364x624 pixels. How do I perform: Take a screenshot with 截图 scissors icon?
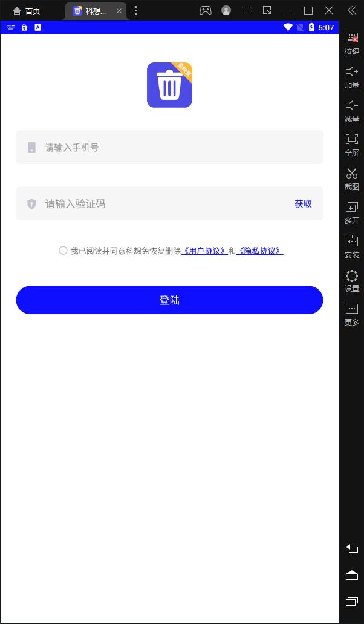click(x=352, y=179)
